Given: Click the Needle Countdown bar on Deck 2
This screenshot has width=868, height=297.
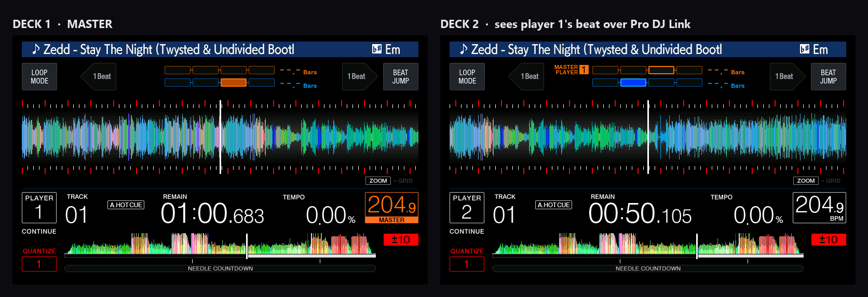Looking at the screenshot, I should pos(648,268).
